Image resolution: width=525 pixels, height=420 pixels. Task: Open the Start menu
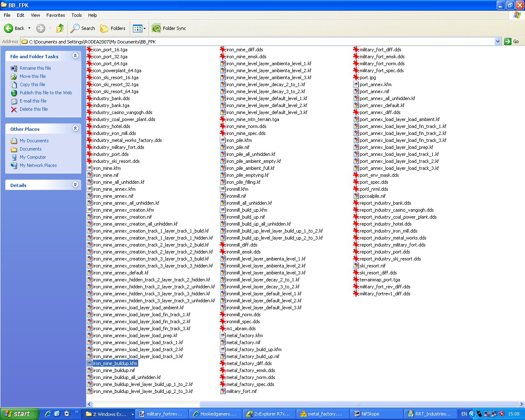tap(19, 414)
